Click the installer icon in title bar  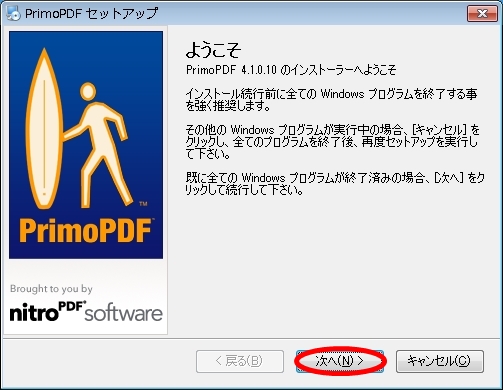click(13, 13)
